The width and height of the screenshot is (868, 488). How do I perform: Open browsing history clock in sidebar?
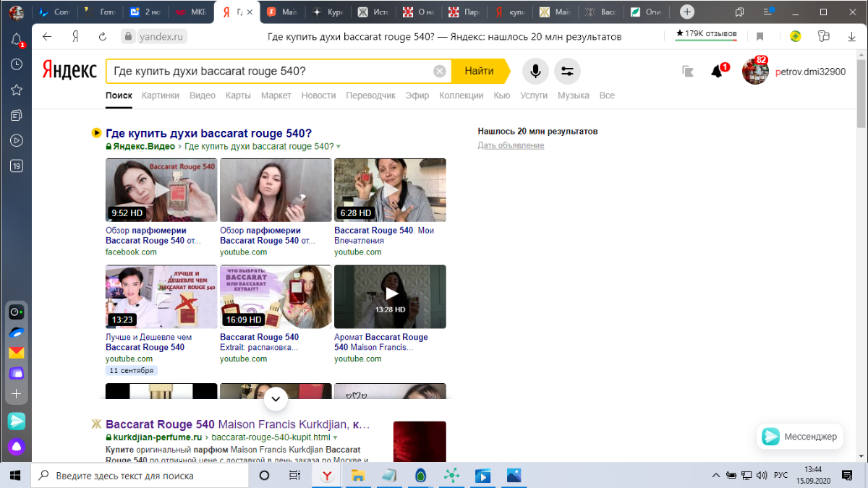(x=16, y=64)
